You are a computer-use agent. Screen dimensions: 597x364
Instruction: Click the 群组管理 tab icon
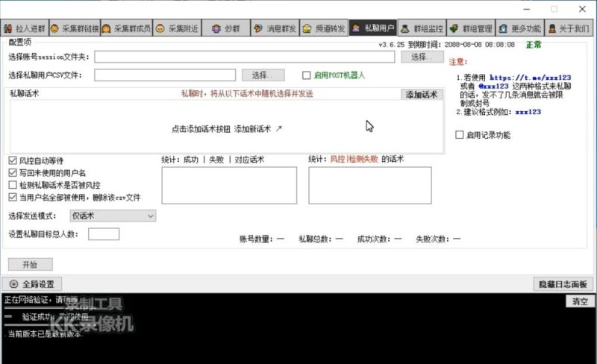click(x=454, y=28)
